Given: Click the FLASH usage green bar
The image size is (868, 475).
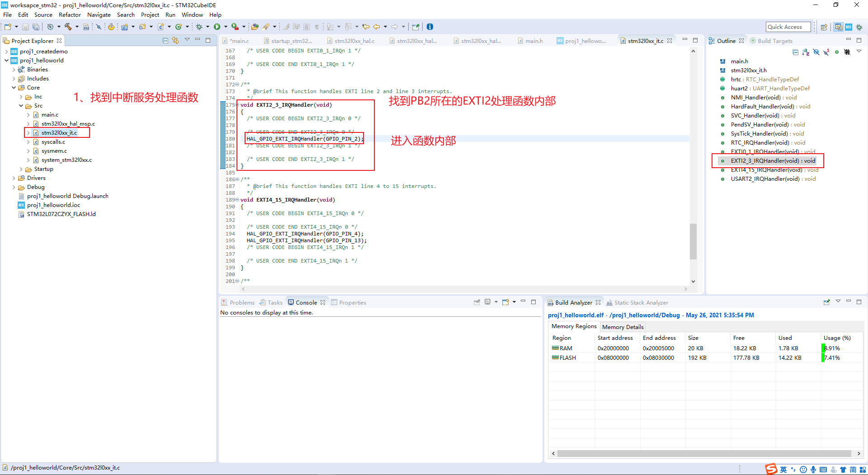Looking at the screenshot, I should pyautogui.click(x=823, y=357).
